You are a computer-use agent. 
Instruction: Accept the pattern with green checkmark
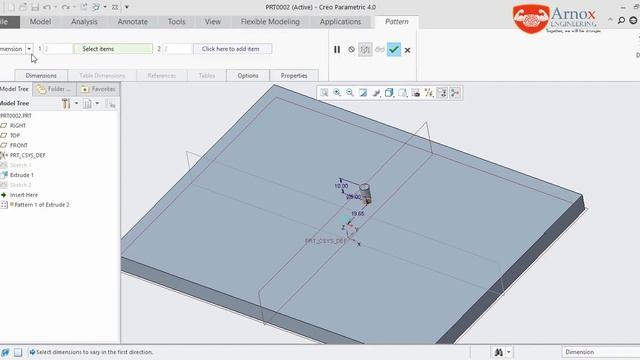pyautogui.click(x=394, y=49)
